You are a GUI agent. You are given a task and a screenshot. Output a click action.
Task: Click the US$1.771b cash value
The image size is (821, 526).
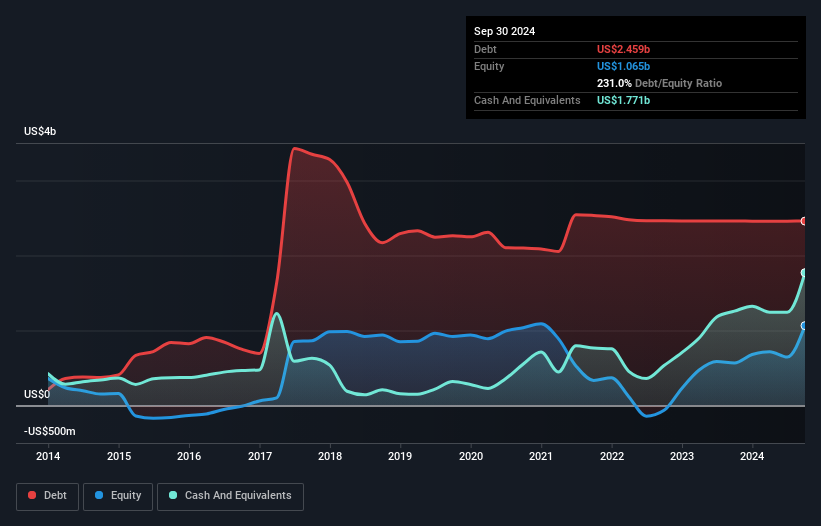pos(623,100)
